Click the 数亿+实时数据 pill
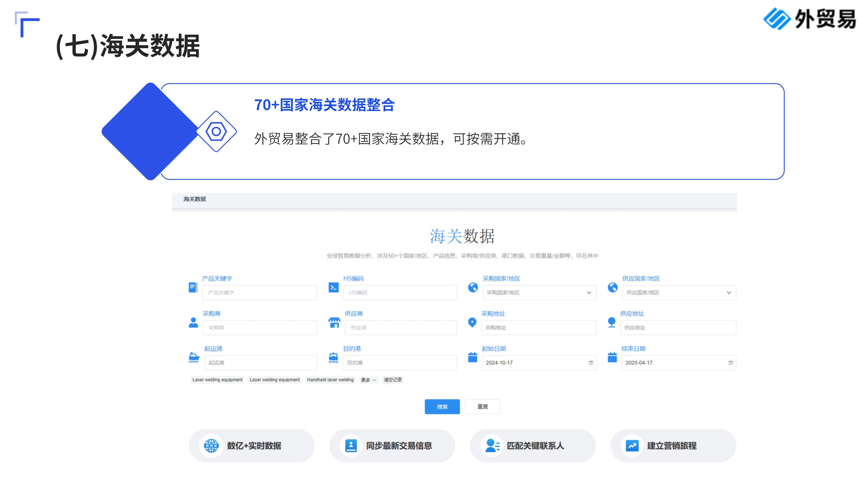The height and width of the screenshot is (488, 868). pos(251,446)
